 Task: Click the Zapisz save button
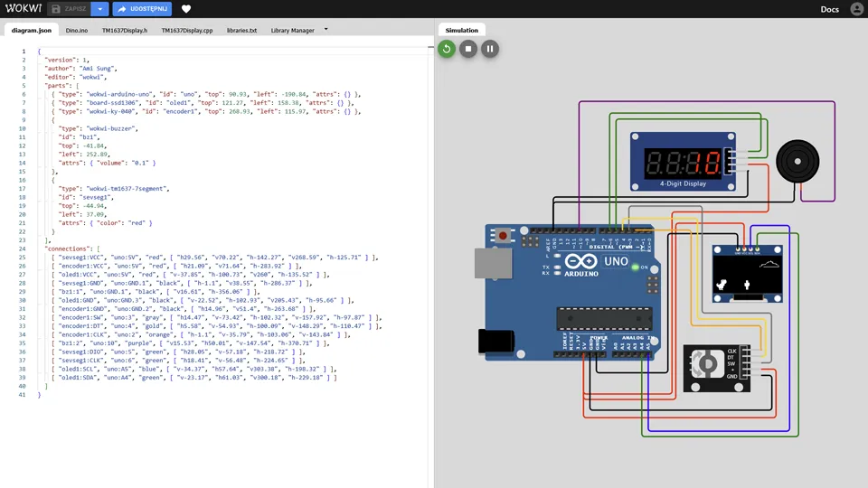point(70,9)
